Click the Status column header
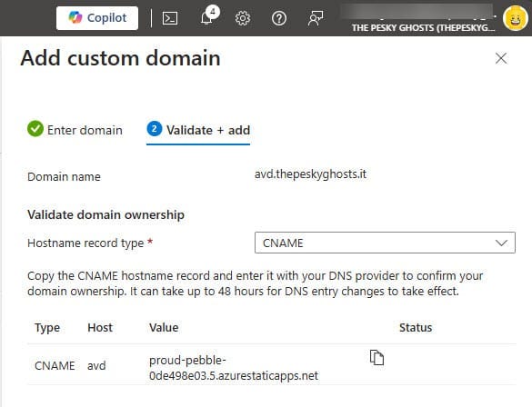Image resolution: width=532 pixels, height=407 pixels. click(416, 327)
